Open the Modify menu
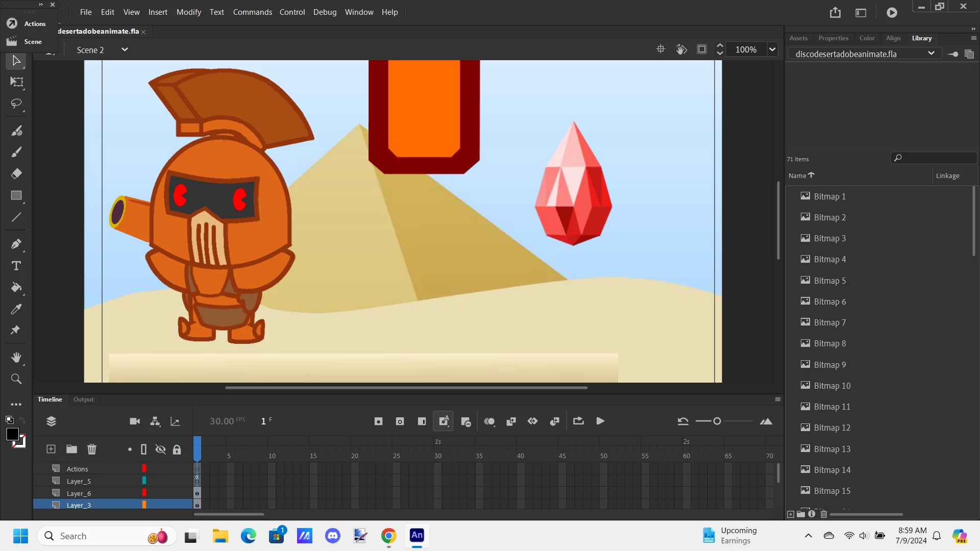The height and width of the screenshot is (551, 980). pyautogui.click(x=188, y=12)
